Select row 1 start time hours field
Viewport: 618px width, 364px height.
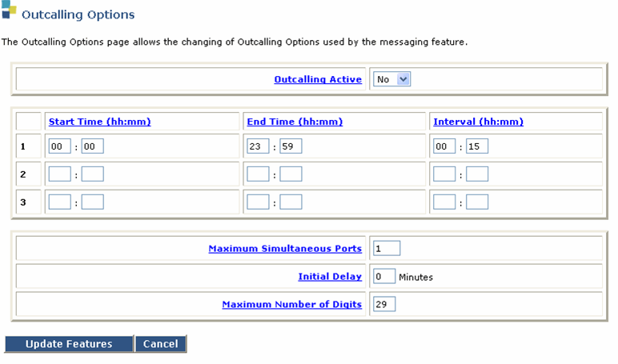[59, 146]
